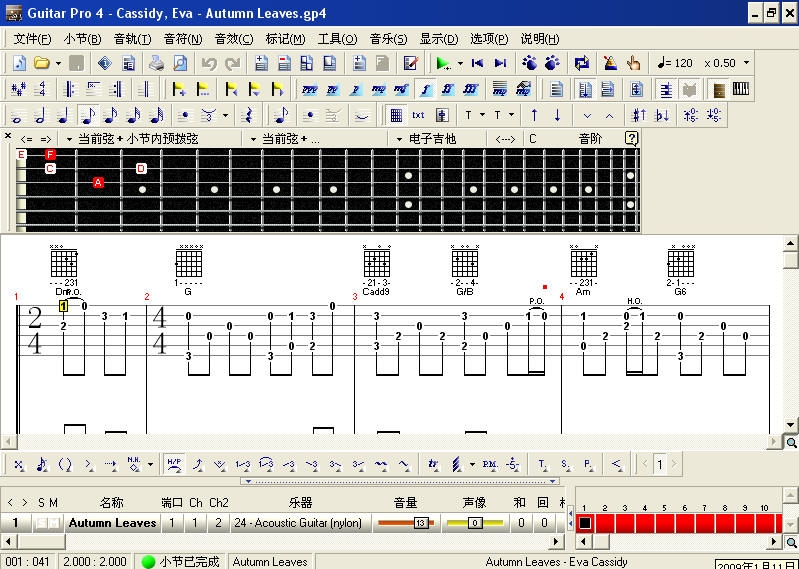Jump to last bar of playback
Image resolution: width=799 pixels, height=569 pixels.
pyautogui.click(x=500, y=63)
